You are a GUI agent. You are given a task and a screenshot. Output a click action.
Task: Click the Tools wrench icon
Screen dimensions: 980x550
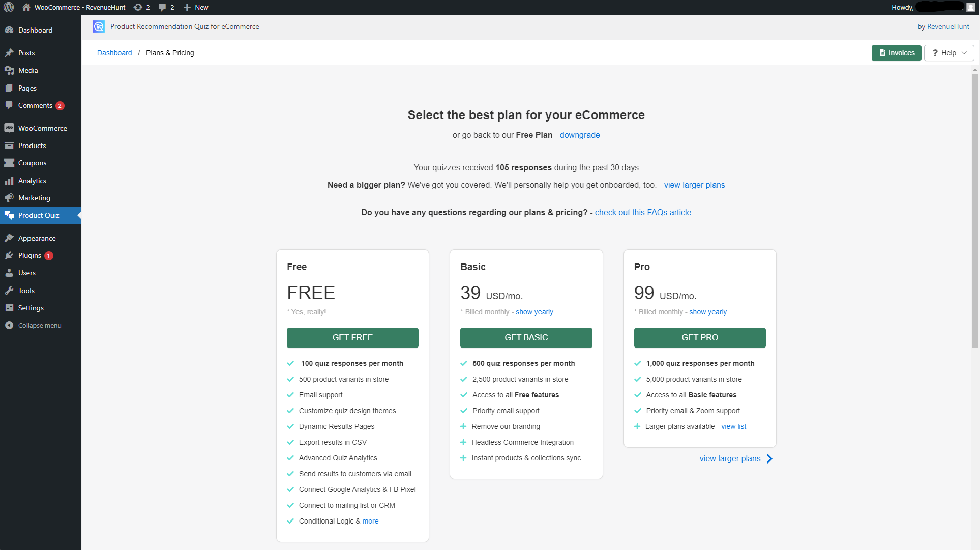coord(9,291)
